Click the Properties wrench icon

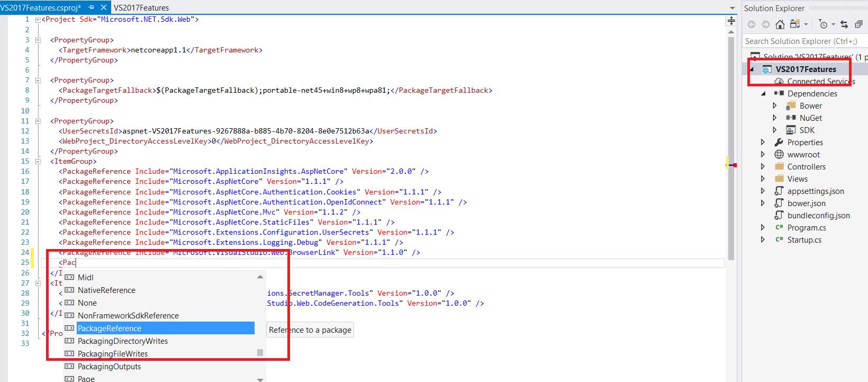coord(779,142)
